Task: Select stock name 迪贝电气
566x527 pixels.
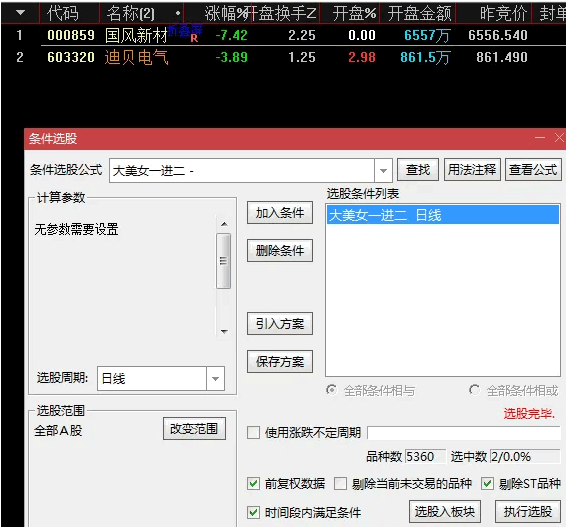Action: [136, 57]
